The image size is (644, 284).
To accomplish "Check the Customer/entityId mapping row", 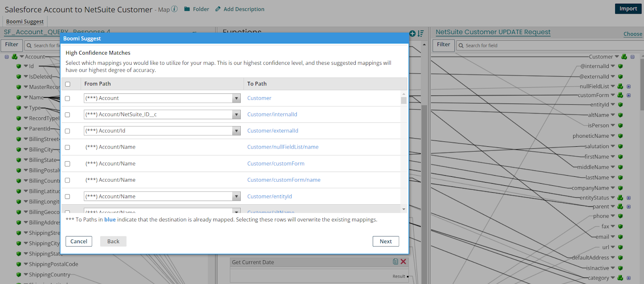I will click(x=68, y=197).
